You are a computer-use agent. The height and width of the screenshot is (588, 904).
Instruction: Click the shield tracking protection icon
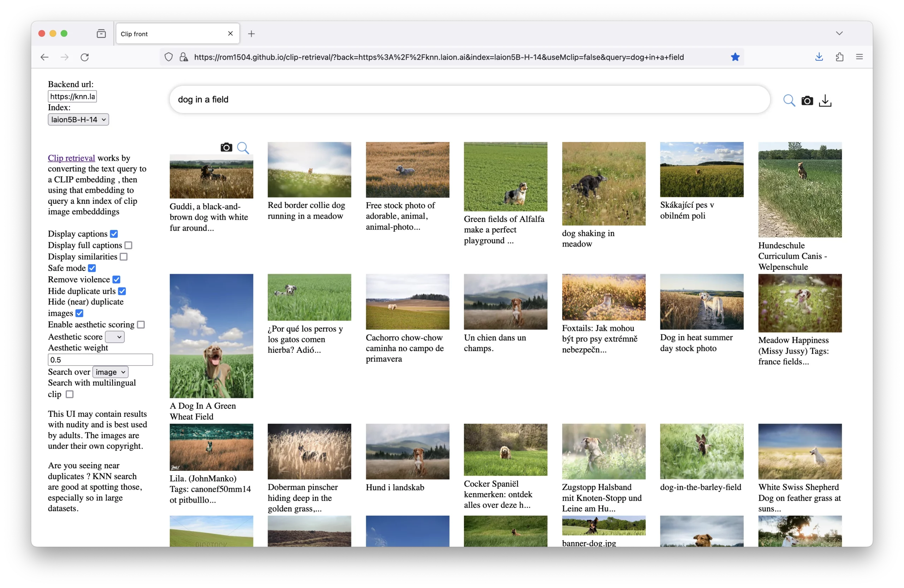(x=168, y=57)
